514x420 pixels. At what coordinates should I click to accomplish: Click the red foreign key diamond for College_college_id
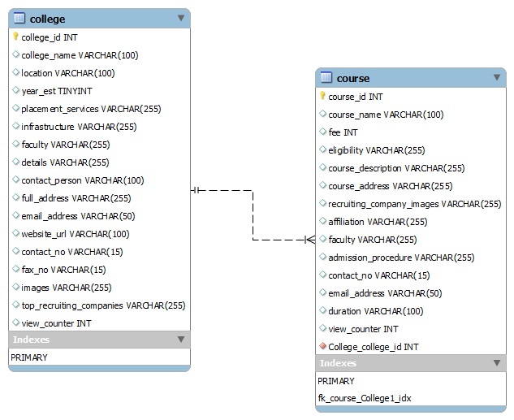point(323,346)
